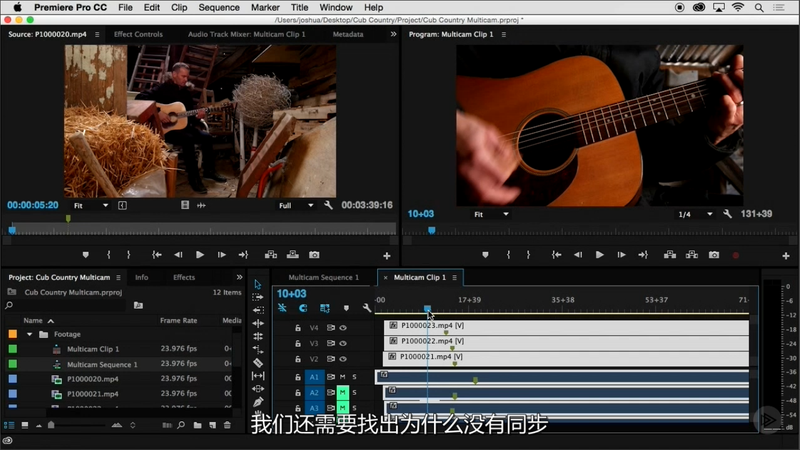The width and height of the screenshot is (800, 450).
Task: Toggle nest sequence insert mode button
Action: 282,308
